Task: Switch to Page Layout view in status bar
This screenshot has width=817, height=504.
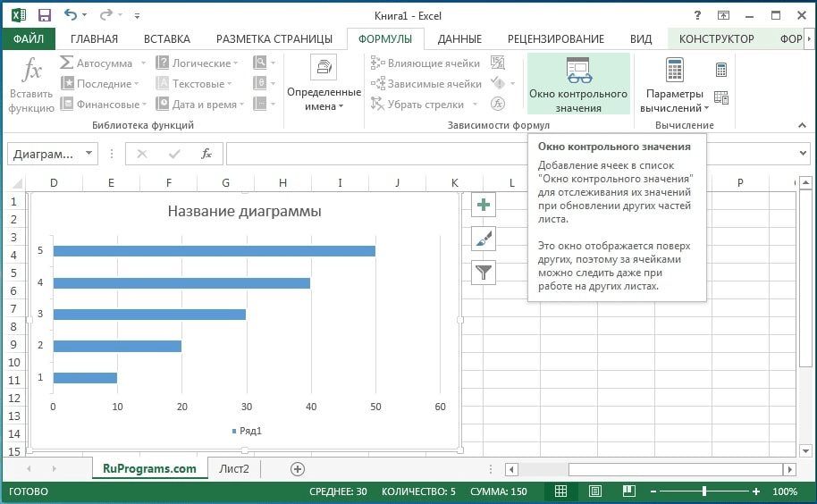Action: coord(594,491)
